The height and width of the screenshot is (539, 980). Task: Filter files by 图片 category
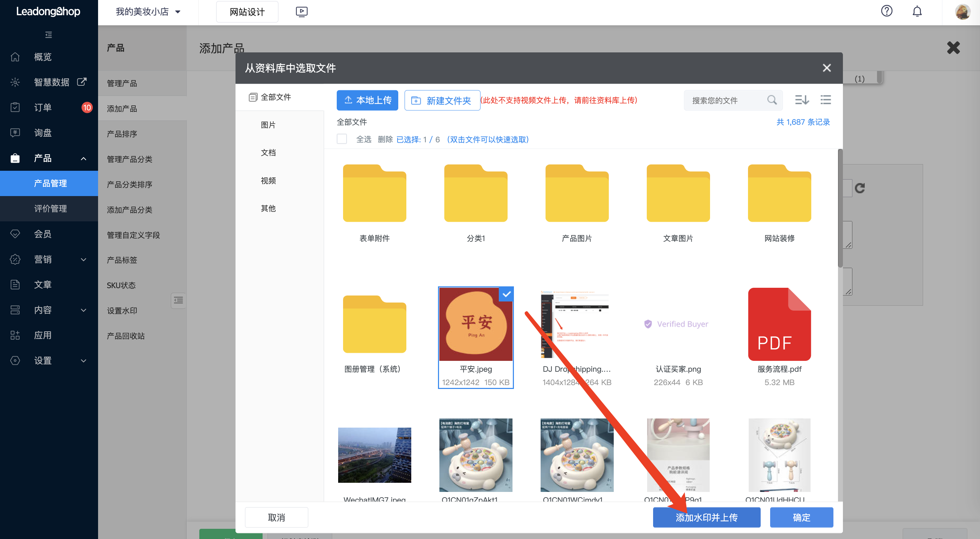point(268,125)
